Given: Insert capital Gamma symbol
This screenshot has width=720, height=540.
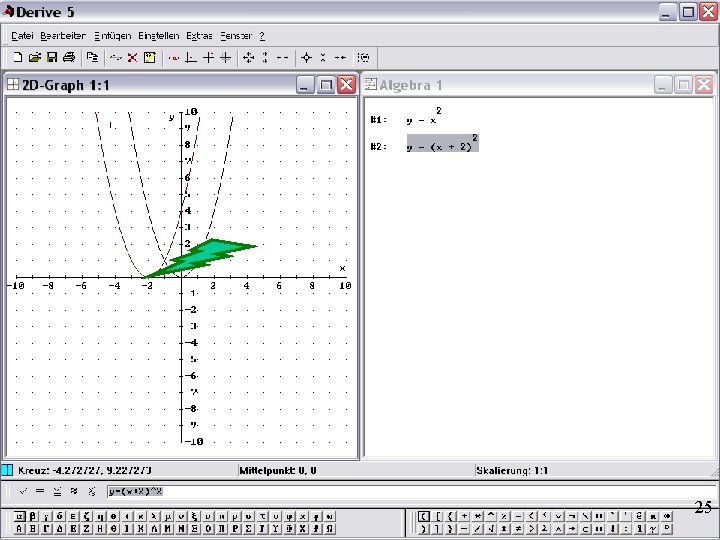Looking at the screenshot, I should click(x=46, y=529).
